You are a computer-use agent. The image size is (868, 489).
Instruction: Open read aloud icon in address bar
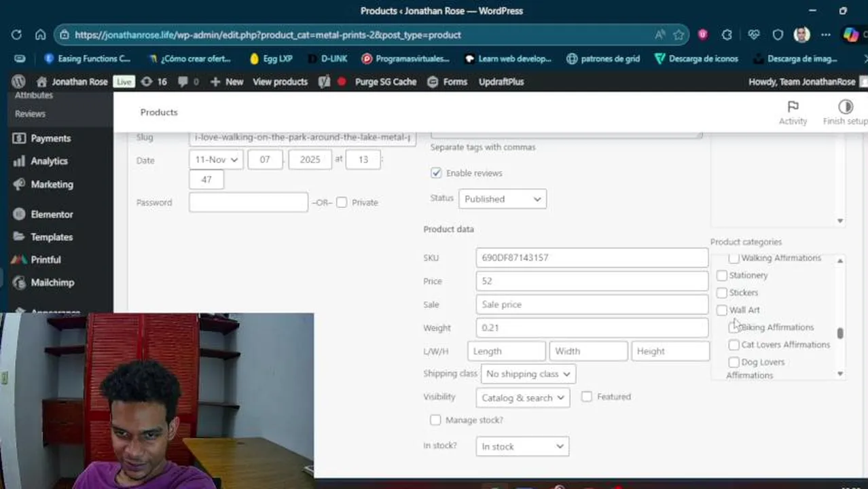tap(659, 35)
